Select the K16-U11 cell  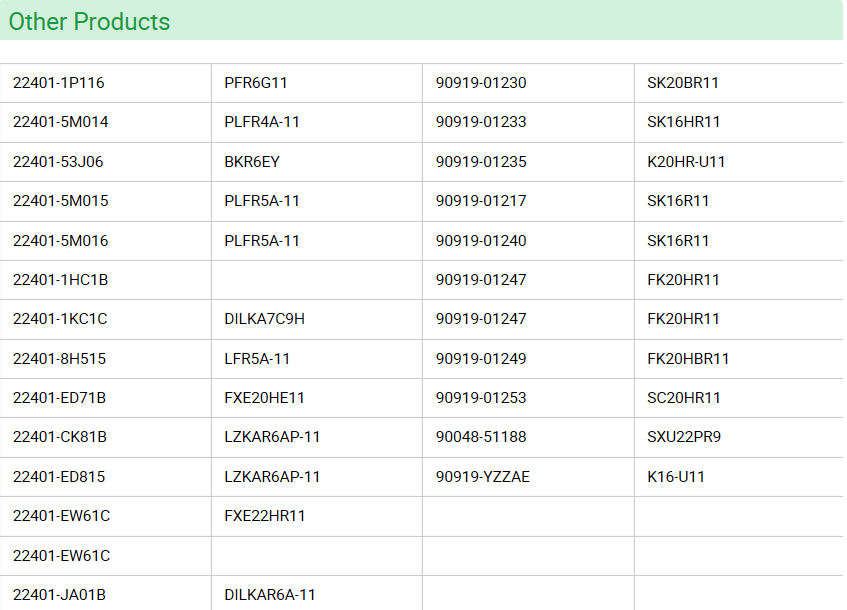click(x=676, y=477)
